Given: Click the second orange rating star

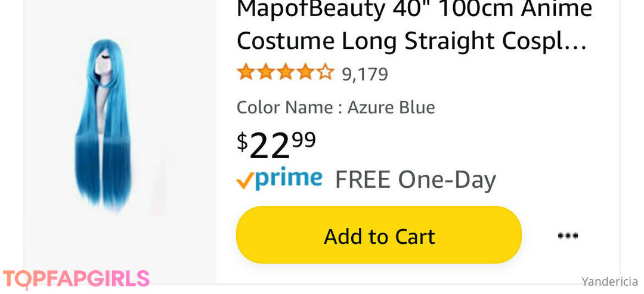Looking at the screenshot, I should 265,73.
